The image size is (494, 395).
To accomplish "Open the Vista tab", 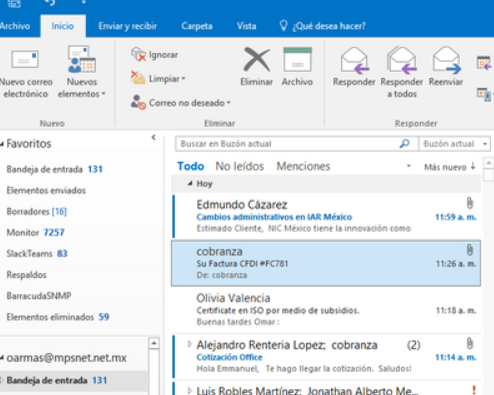I will click(x=246, y=26).
